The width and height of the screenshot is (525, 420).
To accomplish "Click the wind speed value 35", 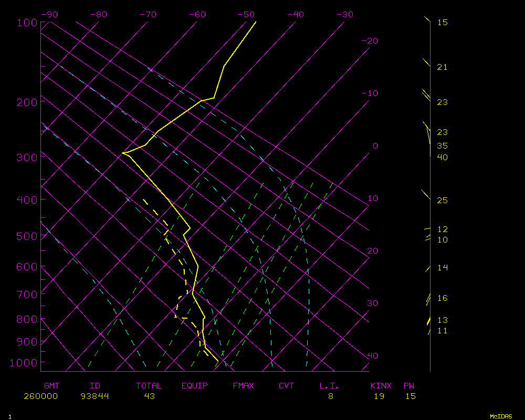I will [442, 146].
